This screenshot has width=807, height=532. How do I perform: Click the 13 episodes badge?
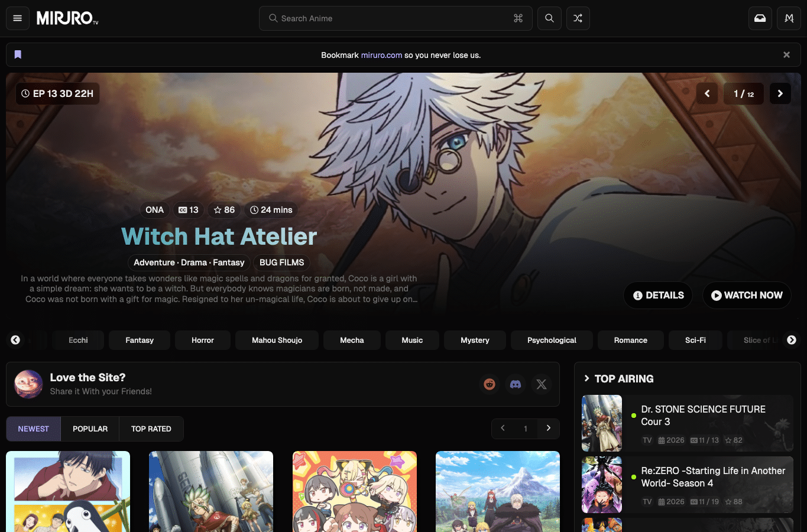click(x=189, y=210)
